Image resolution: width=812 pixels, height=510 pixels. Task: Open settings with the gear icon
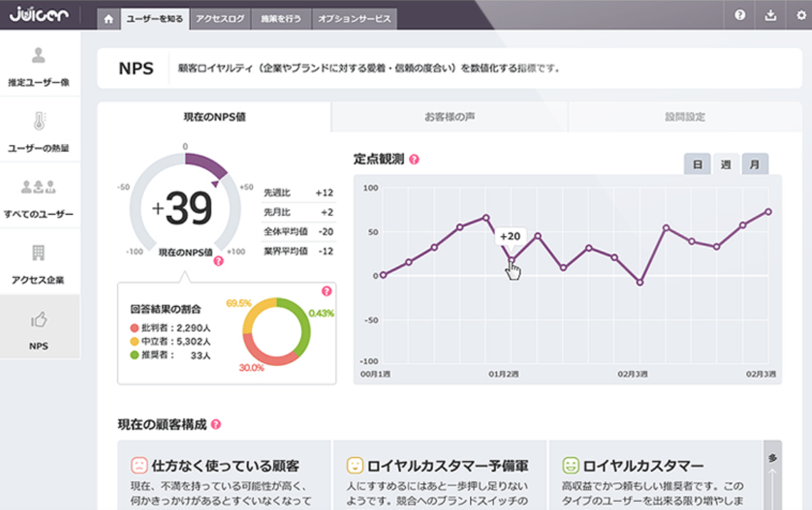(x=801, y=15)
